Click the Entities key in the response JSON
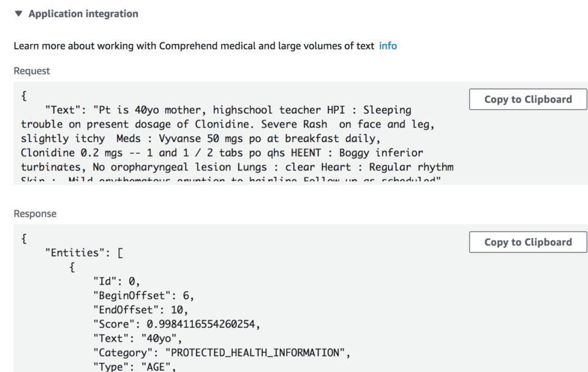Screen dimensions: 588x372 click(x=71, y=252)
